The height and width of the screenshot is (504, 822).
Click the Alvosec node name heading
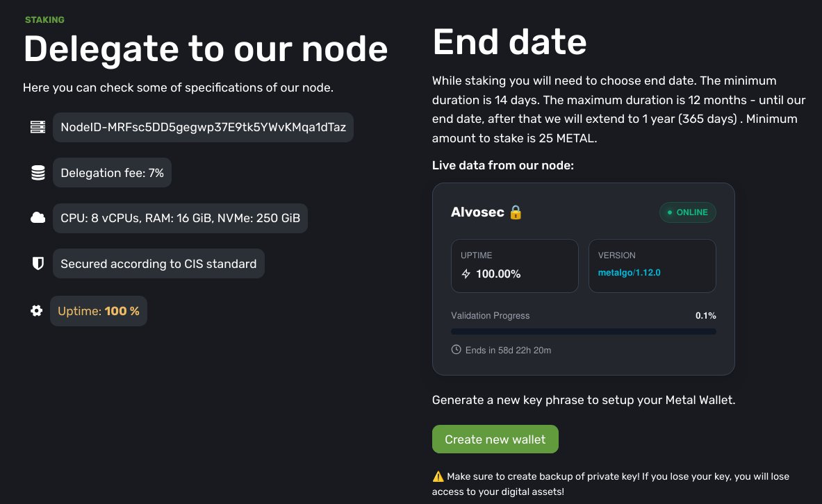[477, 212]
